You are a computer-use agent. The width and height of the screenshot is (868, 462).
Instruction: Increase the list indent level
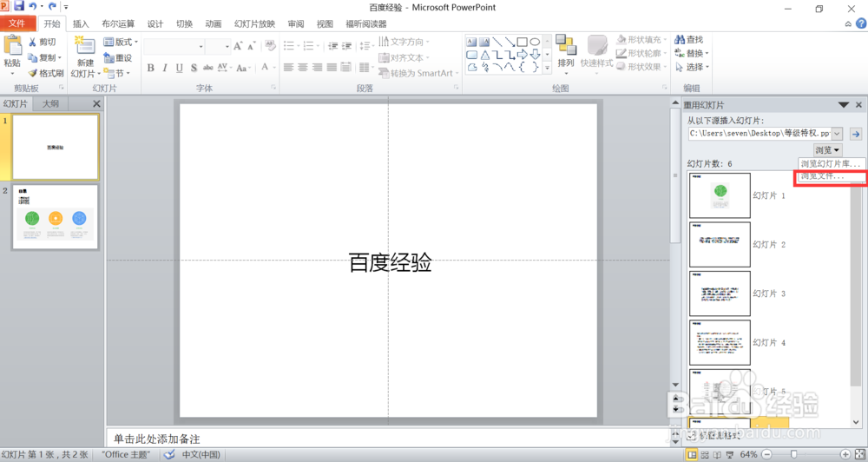click(346, 46)
